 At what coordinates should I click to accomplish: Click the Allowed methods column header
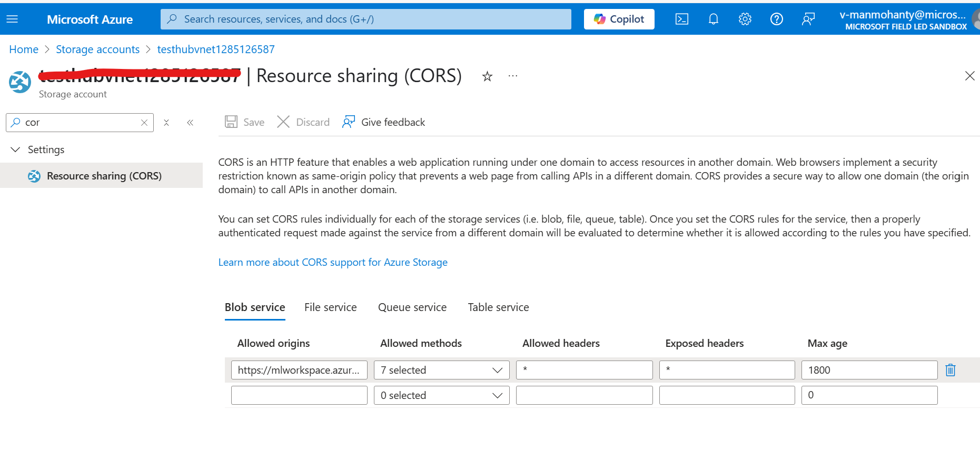(421, 343)
